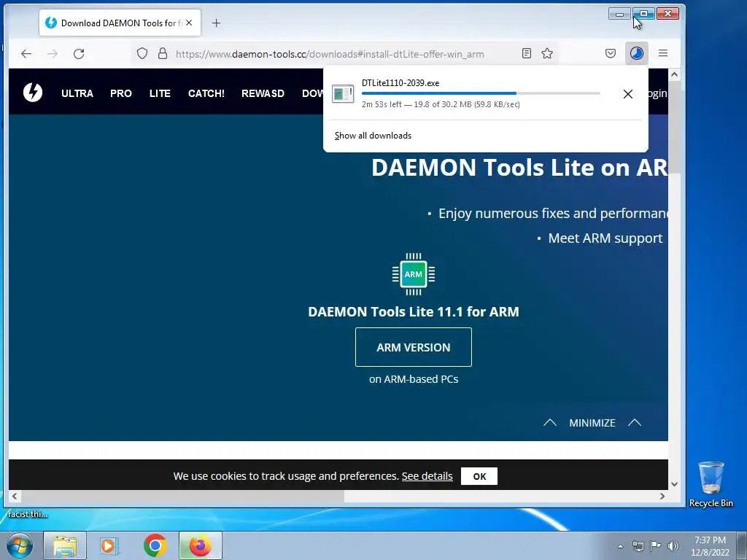Accept cookies with OK button
Image resolution: width=747 pixels, height=560 pixels.
point(479,476)
